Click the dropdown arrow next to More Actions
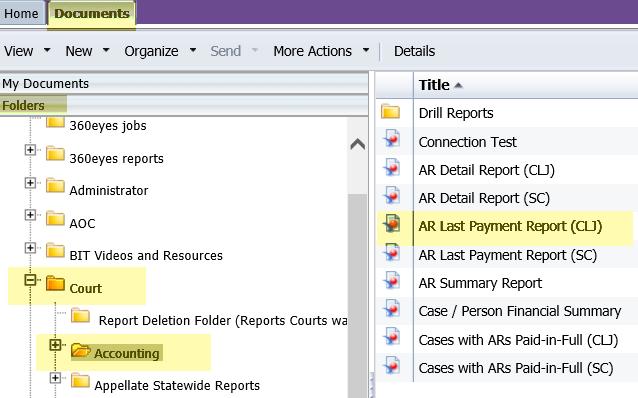This screenshot has width=638, height=398. click(366, 50)
